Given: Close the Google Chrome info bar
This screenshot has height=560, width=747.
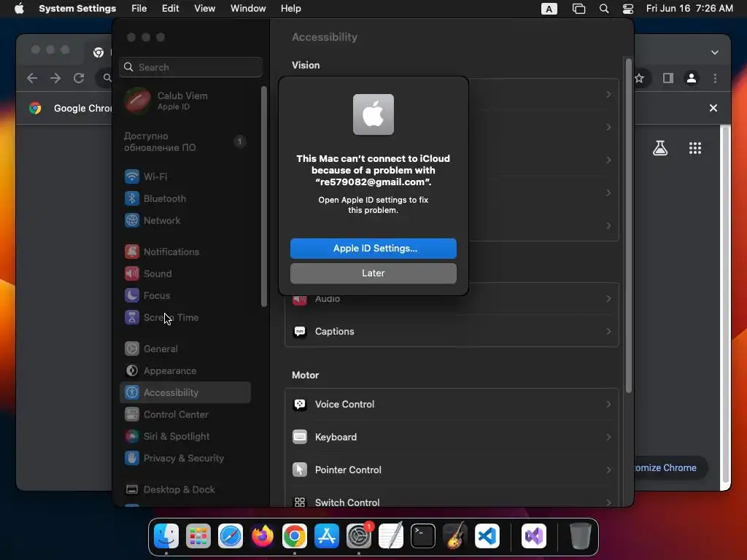Looking at the screenshot, I should point(713,108).
